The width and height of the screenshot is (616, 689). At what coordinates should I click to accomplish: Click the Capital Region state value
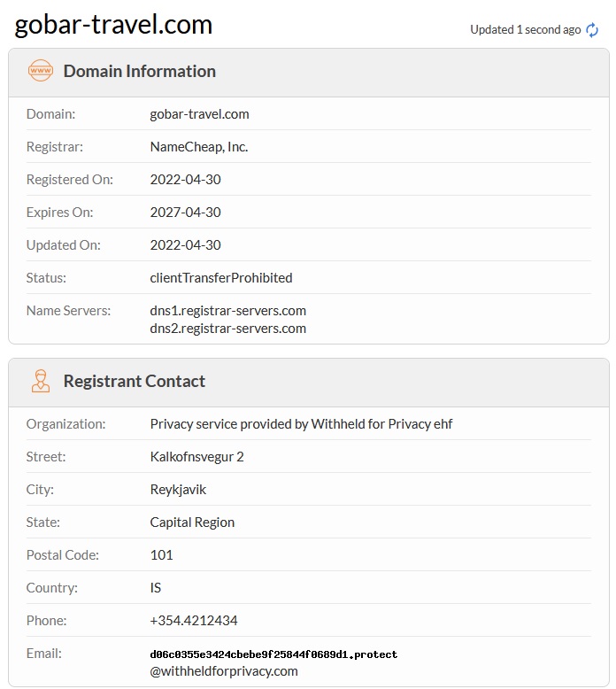tap(192, 523)
